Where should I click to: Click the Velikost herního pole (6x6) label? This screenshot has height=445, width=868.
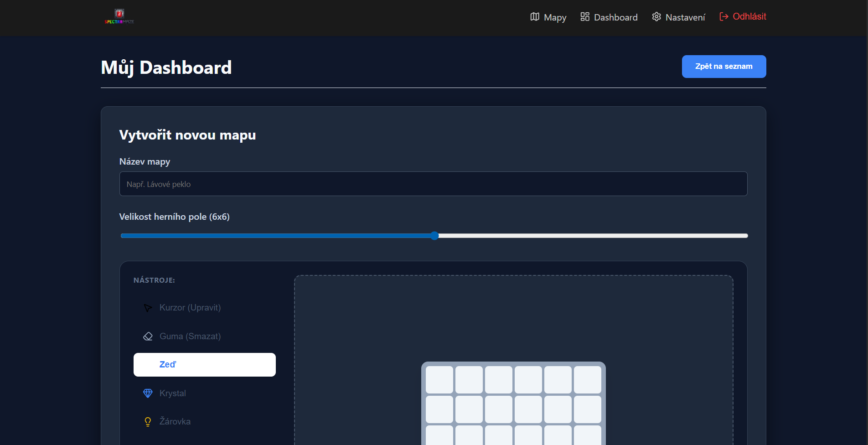175,217
